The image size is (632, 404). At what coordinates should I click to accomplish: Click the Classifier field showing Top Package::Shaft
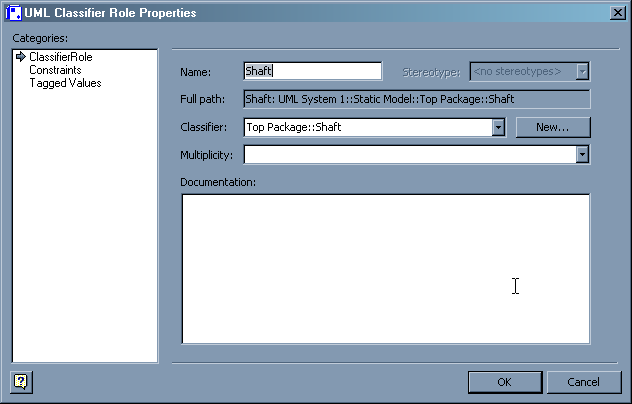point(366,127)
